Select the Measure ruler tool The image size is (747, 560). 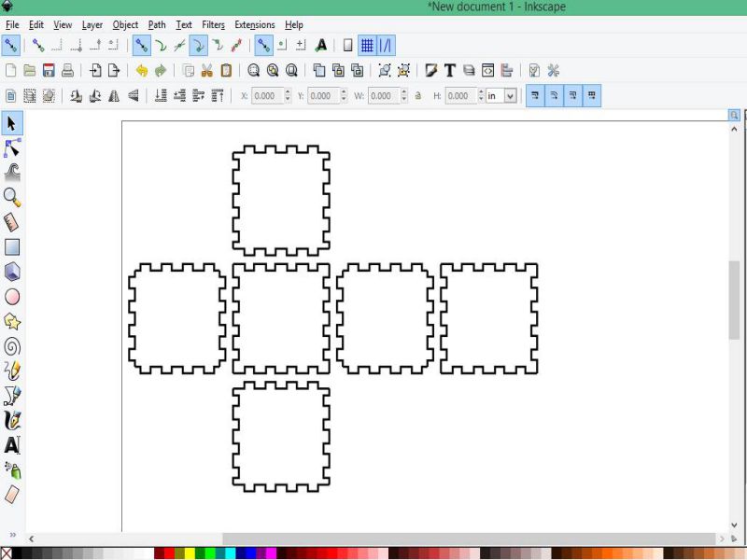(x=12, y=222)
